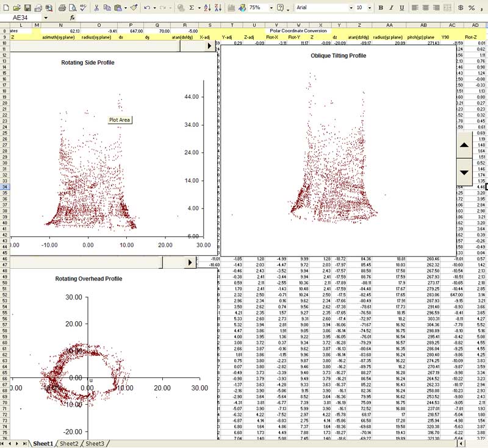The height and width of the screenshot is (448, 488).
Task: Select the Rotating Side Profile chart title
Action: pyautogui.click(x=88, y=63)
